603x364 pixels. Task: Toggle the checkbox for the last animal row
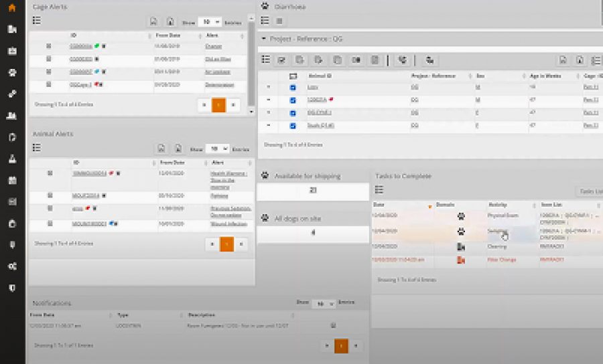point(293,125)
